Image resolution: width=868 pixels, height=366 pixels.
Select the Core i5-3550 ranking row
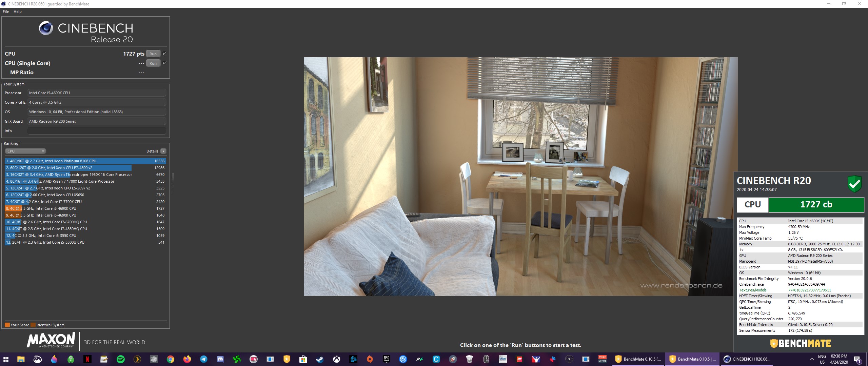tap(85, 236)
